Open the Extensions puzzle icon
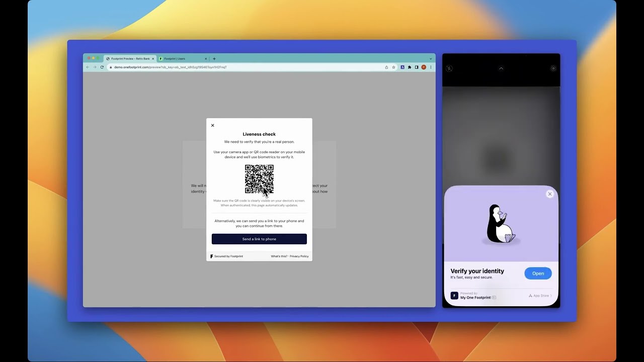This screenshot has width=644, height=362. tap(410, 67)
